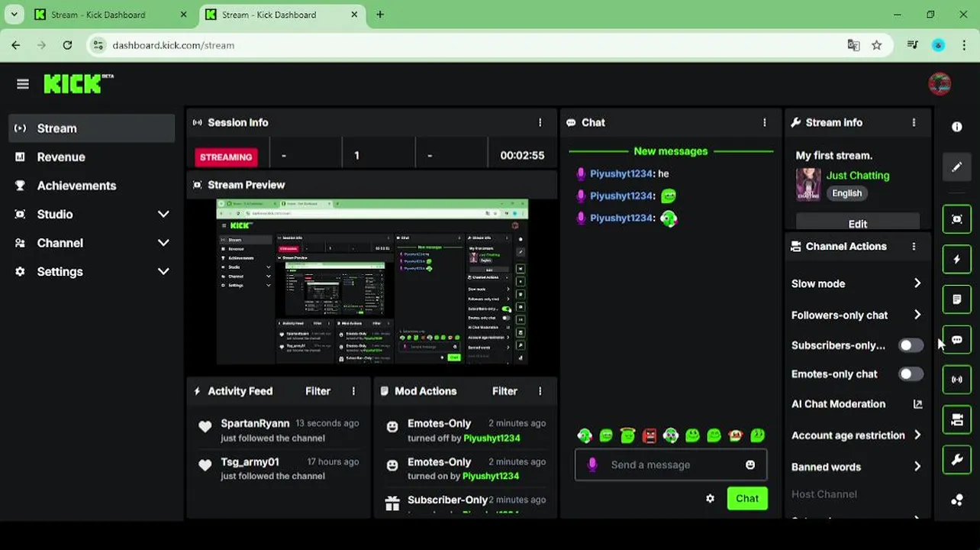Open Banned words settings chevron
Image resolution: width=980 pixels, height=550 pixels.
click(x=917, y=467)
